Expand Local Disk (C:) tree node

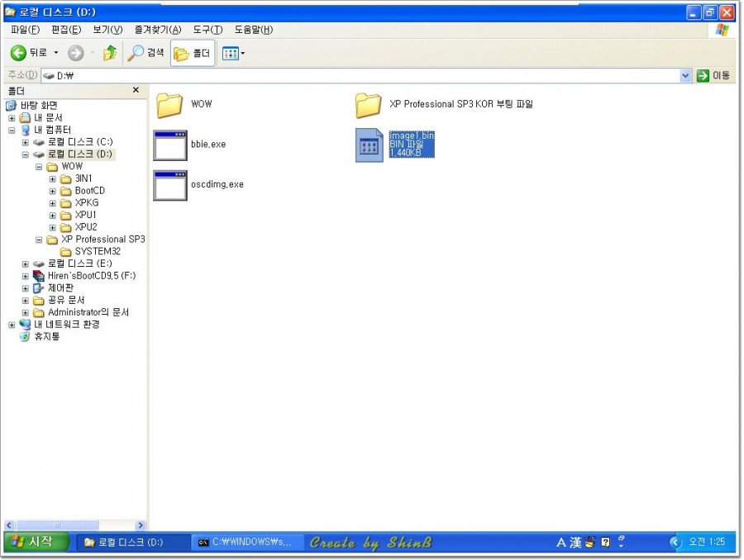[26, 142]
